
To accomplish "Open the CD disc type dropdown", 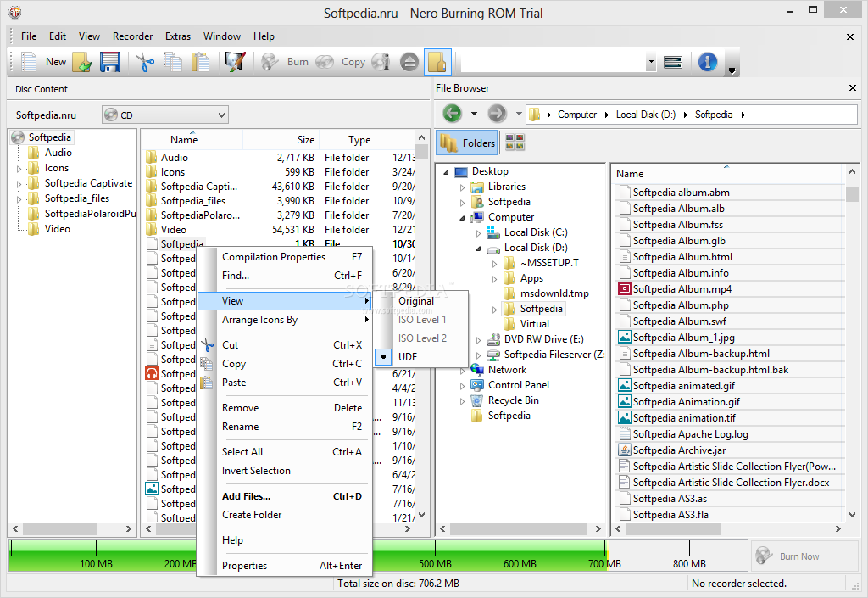I will tap(165, 115).
